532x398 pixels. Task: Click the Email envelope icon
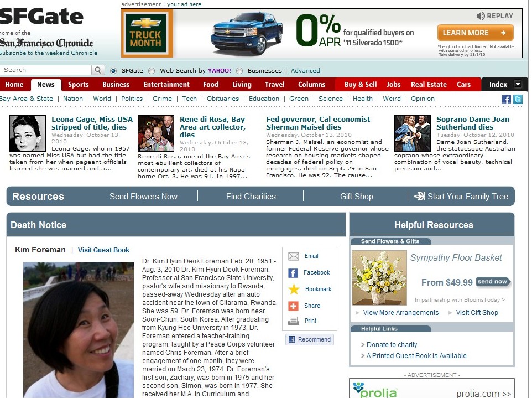tap(294, 256)
